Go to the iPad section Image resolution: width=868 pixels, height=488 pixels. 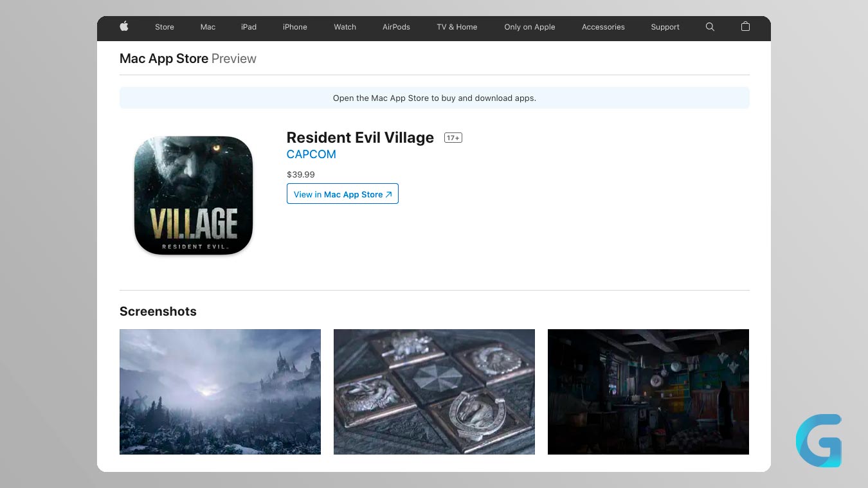coord(249,27)
